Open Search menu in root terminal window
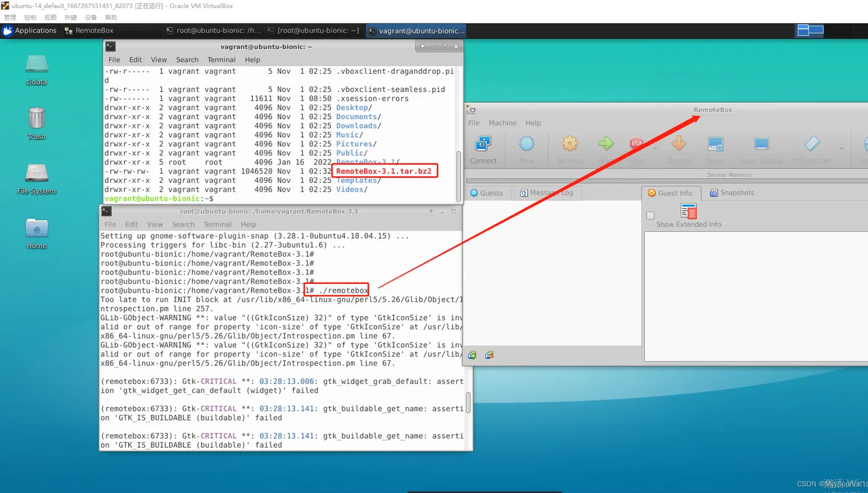 coord(184,224)
